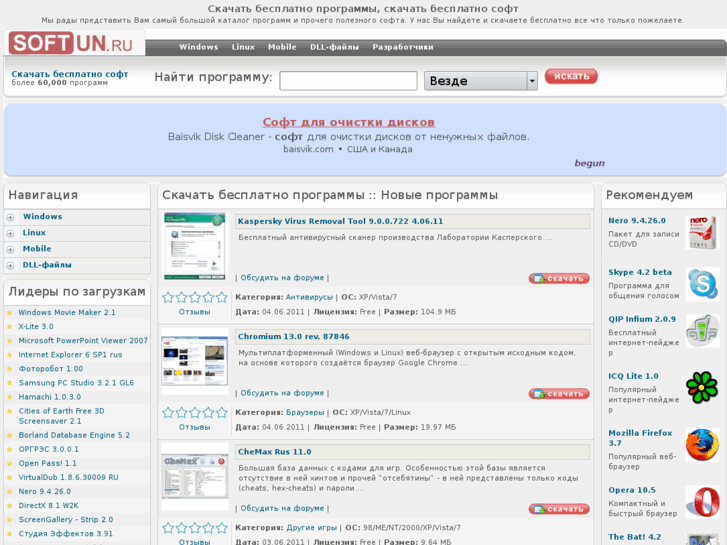Expand the Windows navigation item
Image resolution: width=727 pixels, height=545 pixels.
pos(10,217)
